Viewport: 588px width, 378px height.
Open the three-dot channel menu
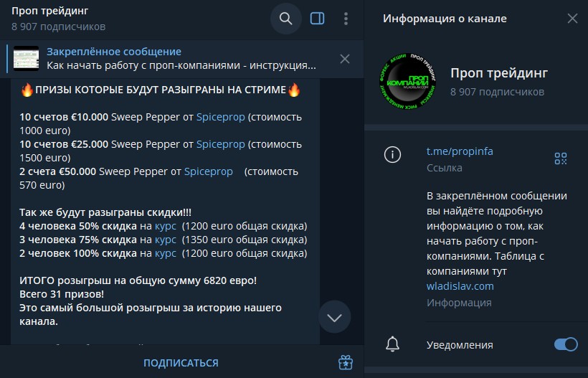pos(346,19)
